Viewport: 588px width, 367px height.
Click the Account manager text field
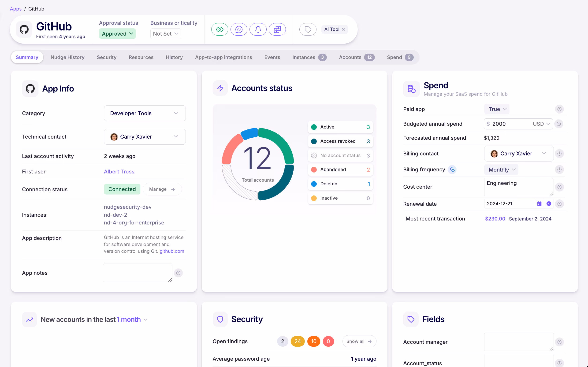pos(519,342)
